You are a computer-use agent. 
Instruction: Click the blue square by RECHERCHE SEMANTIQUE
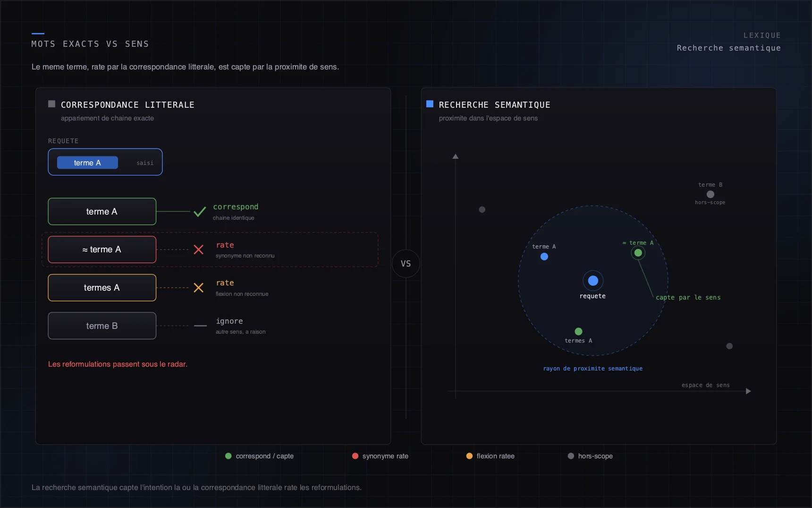pos(430,104)
